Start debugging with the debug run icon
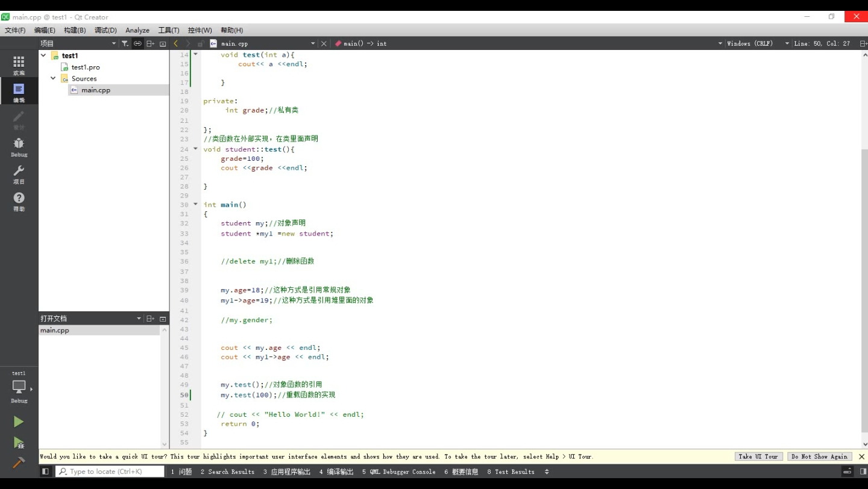 pos(19,443)
